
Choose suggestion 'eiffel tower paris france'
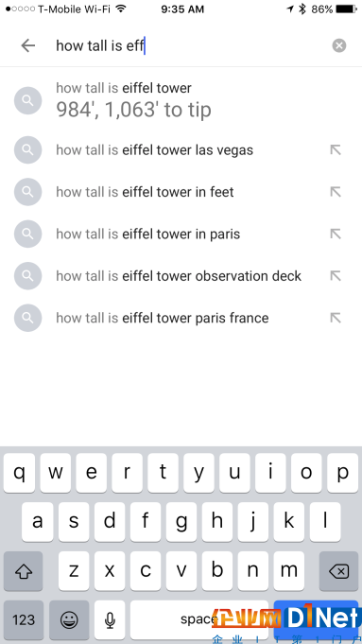click(181, 318)
